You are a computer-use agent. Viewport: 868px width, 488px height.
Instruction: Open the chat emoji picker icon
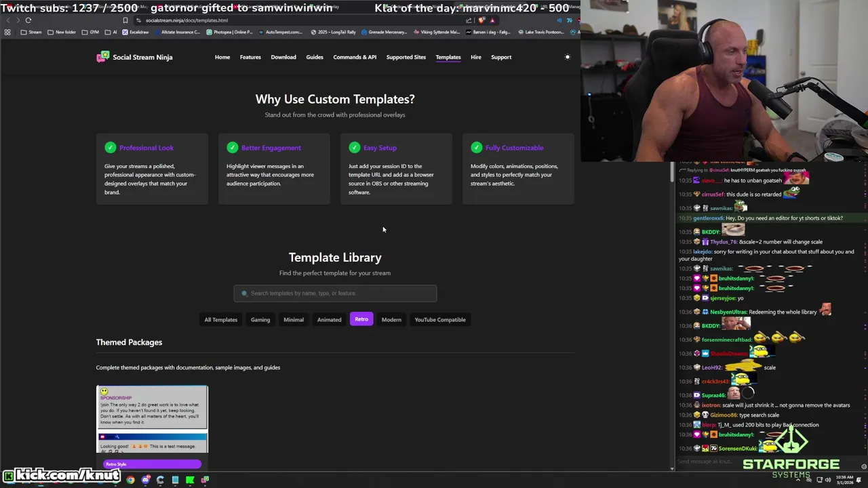click(863, 466)
